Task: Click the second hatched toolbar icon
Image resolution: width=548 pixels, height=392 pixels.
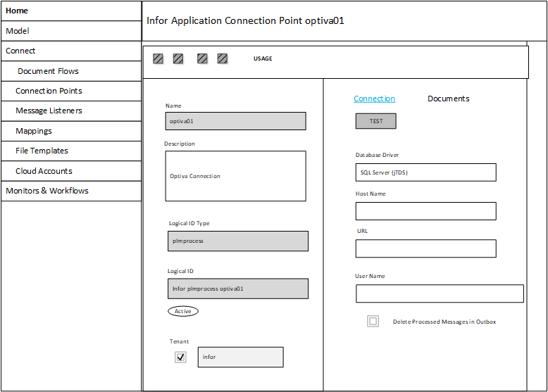Action: (178, 59)
